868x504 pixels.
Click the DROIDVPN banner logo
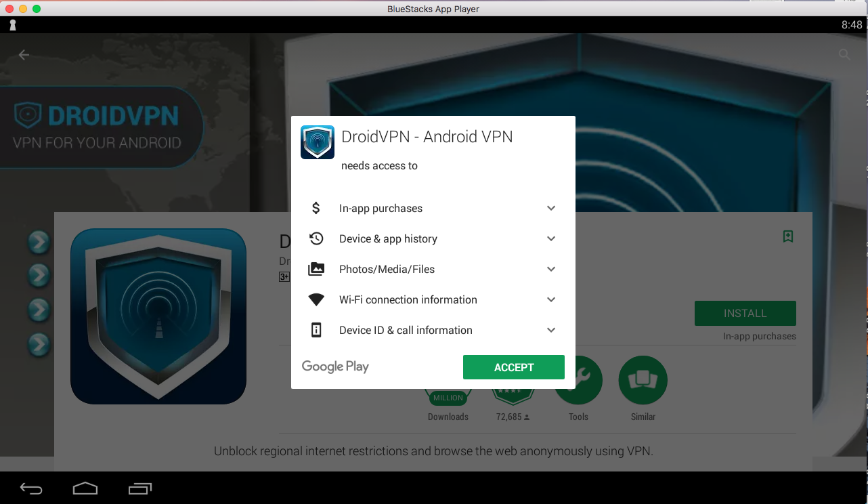[x=97, y=115]
